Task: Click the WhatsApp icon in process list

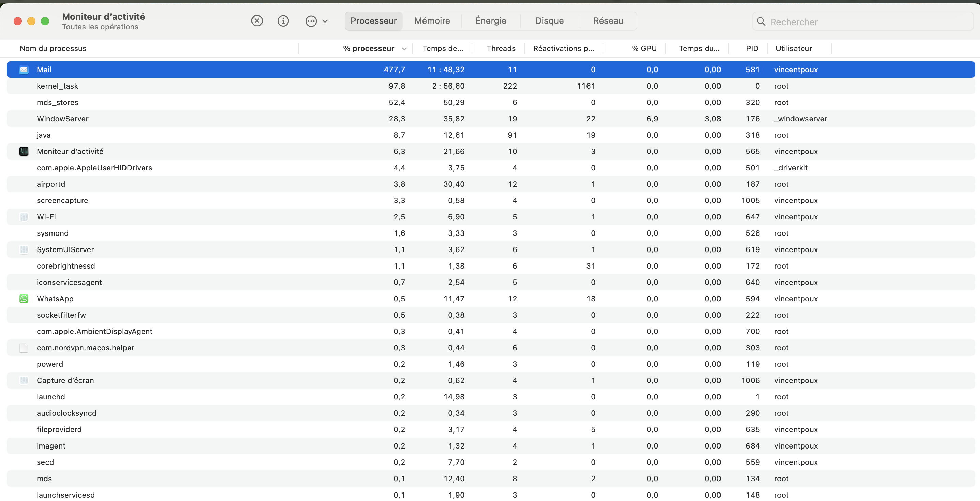Action: coord(24,299)
